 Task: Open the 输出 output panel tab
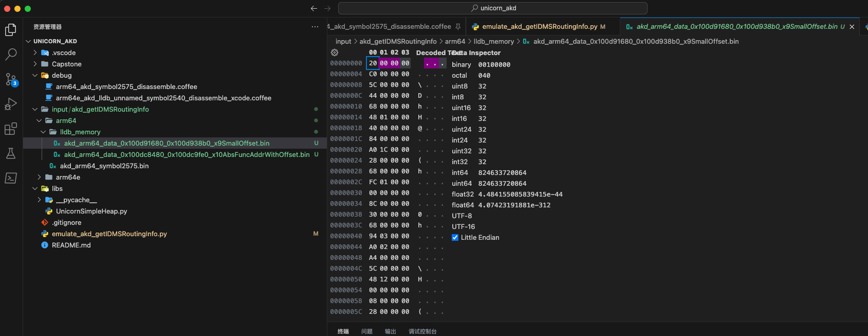point(391,331)
